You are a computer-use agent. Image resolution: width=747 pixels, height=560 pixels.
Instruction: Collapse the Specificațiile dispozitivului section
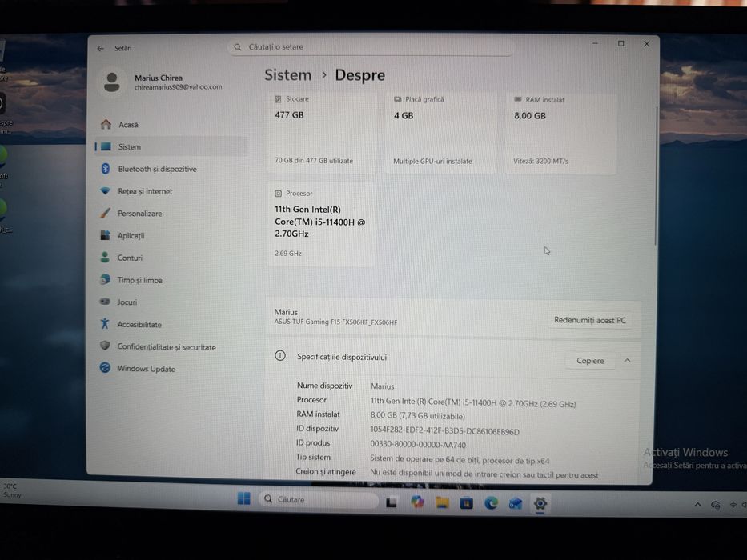pos(628,361)
